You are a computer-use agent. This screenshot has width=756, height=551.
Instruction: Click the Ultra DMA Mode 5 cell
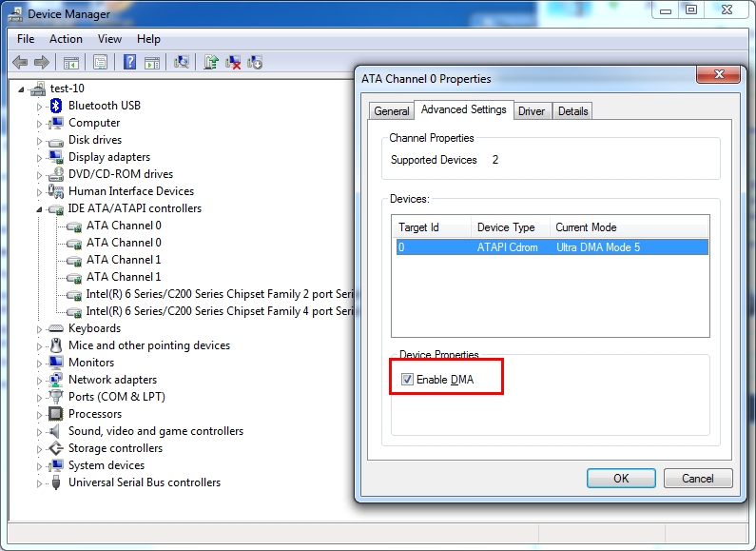[598, 247]
